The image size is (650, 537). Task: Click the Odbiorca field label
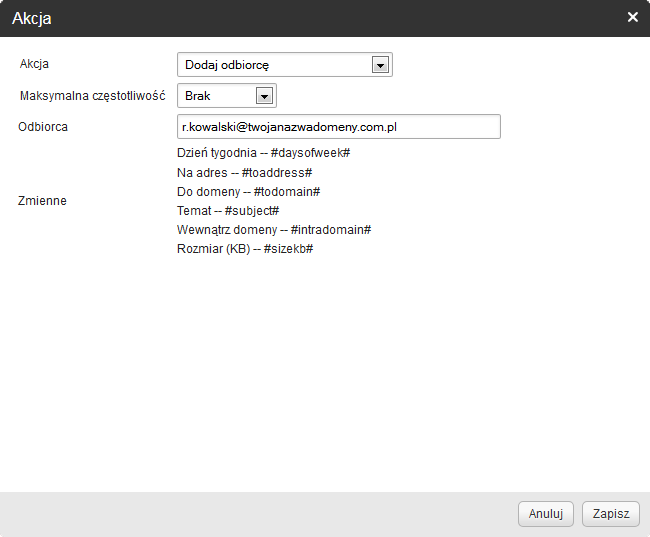tap(43, 127)
